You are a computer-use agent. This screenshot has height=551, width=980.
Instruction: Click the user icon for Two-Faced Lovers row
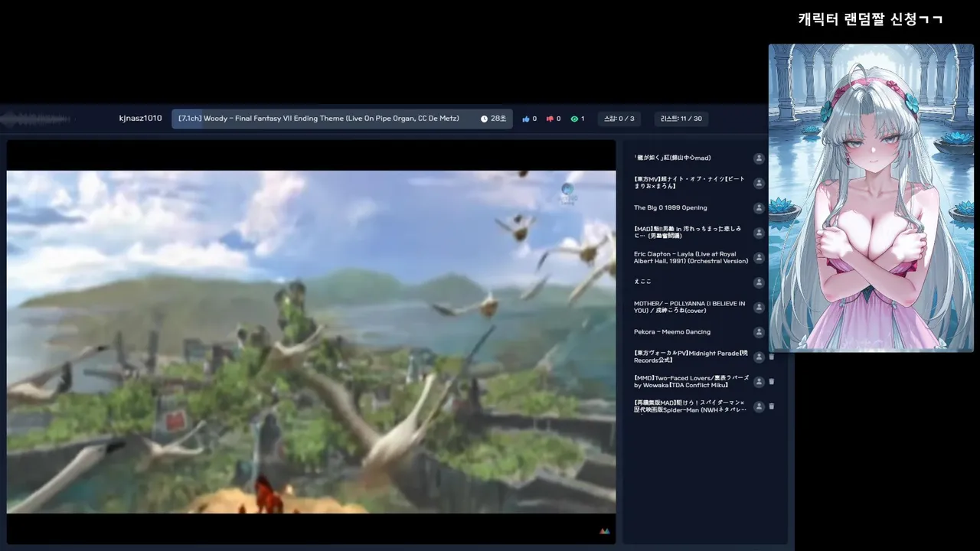click(x=759, y=381)
